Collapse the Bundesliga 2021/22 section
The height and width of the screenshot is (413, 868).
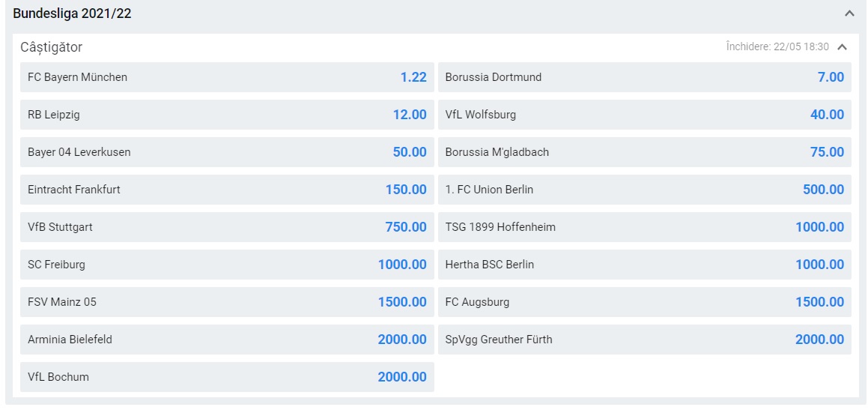(849, 13)
